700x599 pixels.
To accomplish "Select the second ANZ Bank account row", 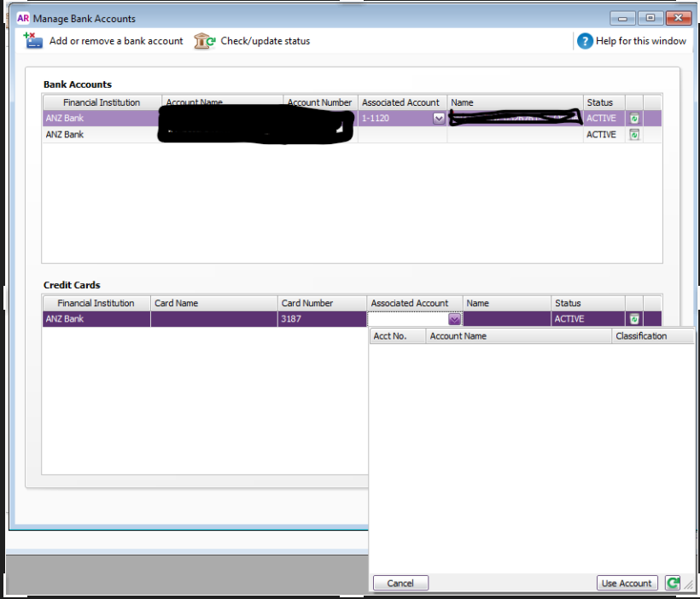I will tap(102, 135).
